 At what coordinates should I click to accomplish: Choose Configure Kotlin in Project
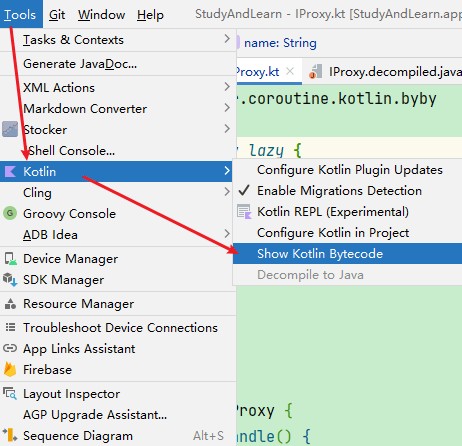pyautogui.click(x=347, y=233)
